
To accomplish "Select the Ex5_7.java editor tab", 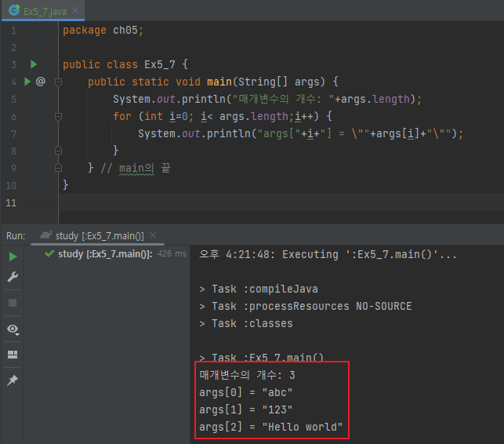I will point(43,11).
